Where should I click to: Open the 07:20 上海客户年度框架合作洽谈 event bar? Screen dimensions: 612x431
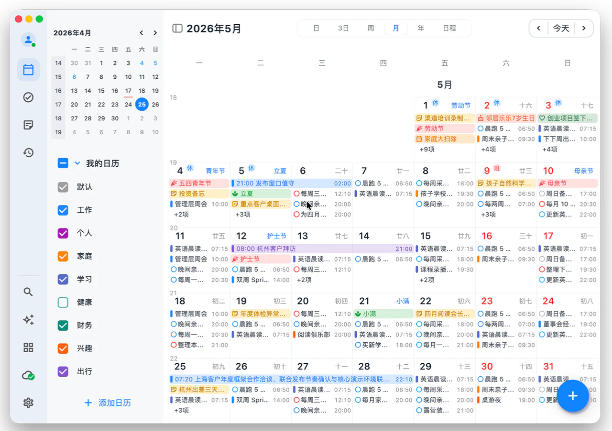[x=291, y=379]
